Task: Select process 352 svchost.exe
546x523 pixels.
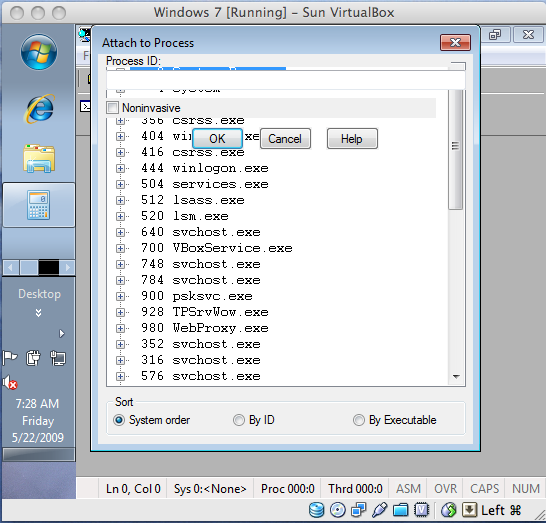Action: point(201,344)
